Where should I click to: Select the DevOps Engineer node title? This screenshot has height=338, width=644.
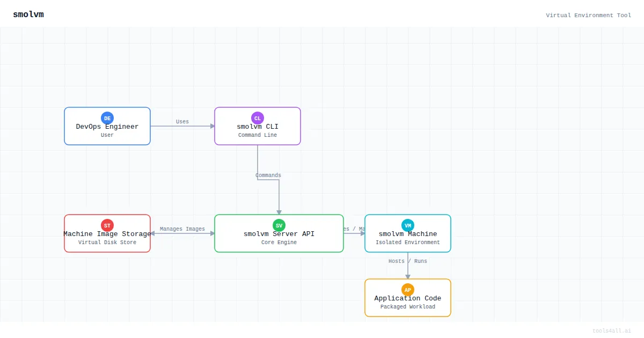click(107, 127)
